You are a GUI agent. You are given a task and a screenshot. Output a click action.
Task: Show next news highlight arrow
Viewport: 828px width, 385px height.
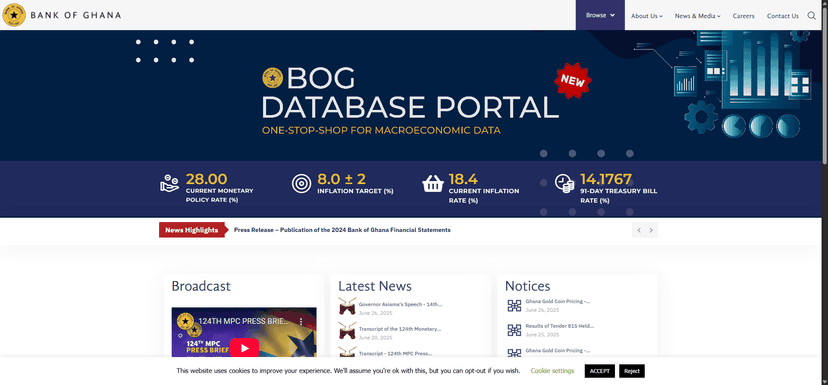(651, 230)
